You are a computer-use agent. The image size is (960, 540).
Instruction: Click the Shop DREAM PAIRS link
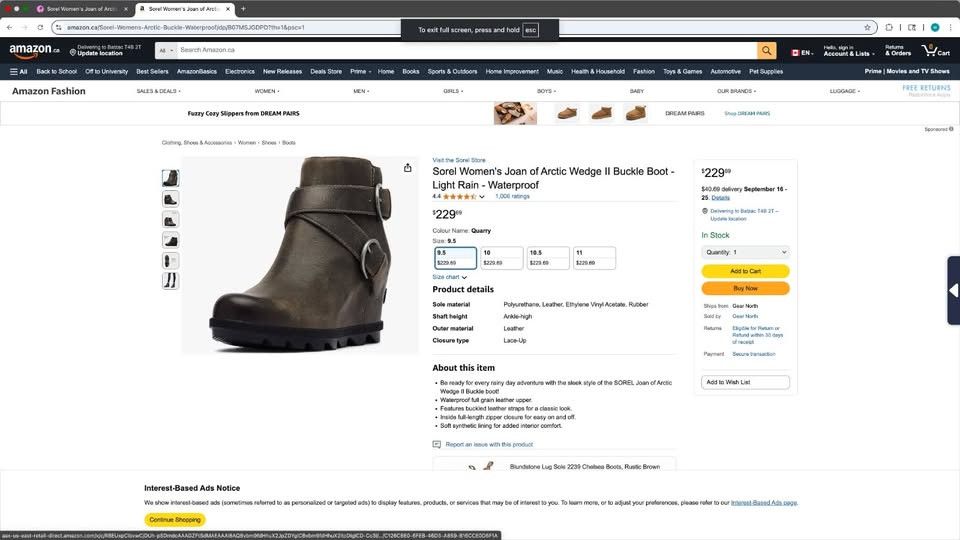(x=747, y=114)
